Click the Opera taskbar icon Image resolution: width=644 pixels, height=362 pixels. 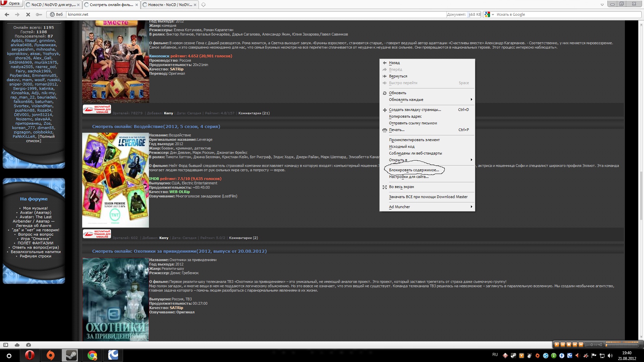[x=30, y=355]
